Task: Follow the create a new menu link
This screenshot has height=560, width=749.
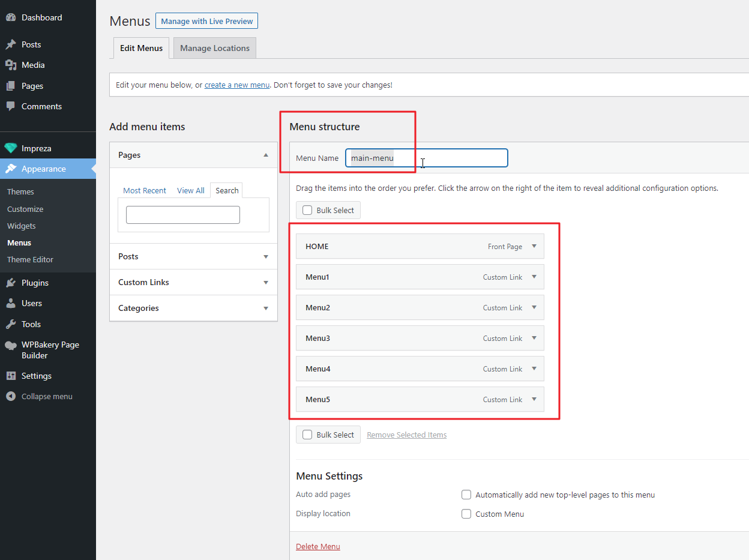Action: click(237, 85)
